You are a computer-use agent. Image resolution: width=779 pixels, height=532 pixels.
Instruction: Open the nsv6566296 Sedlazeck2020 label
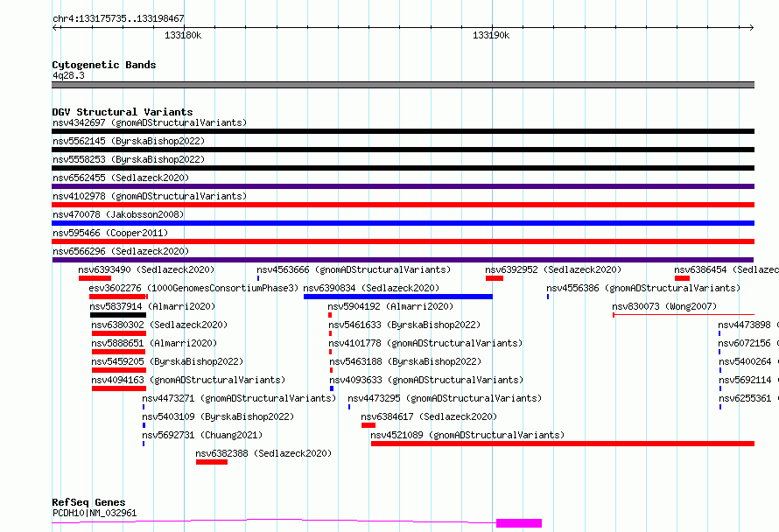pos(121,251)
